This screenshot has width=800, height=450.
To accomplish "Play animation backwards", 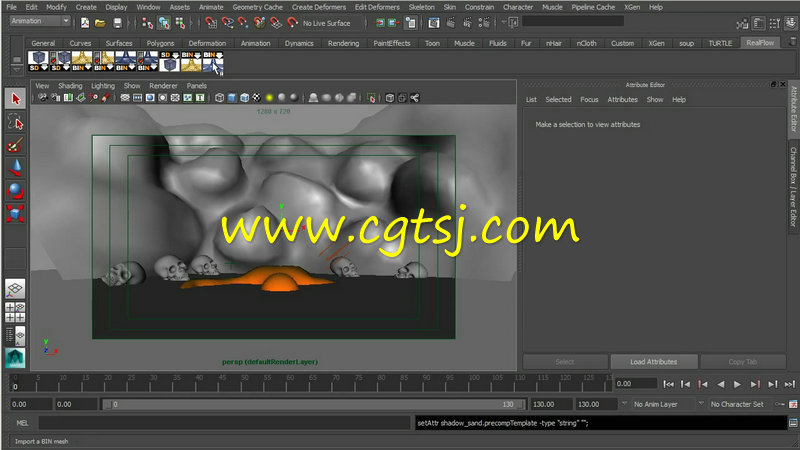I will 720,384.
